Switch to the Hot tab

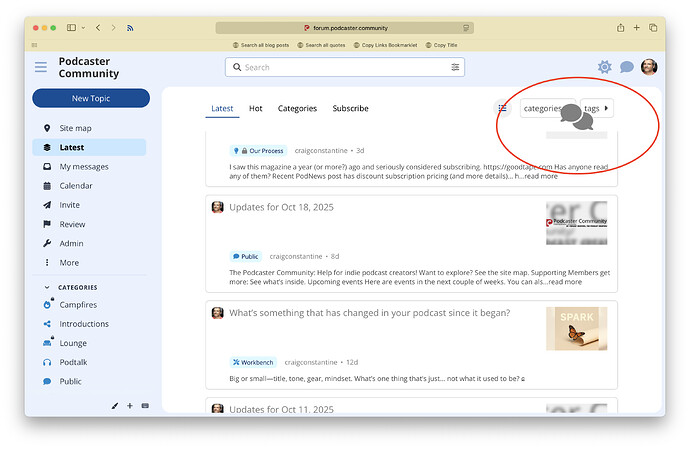click(256, 108)
